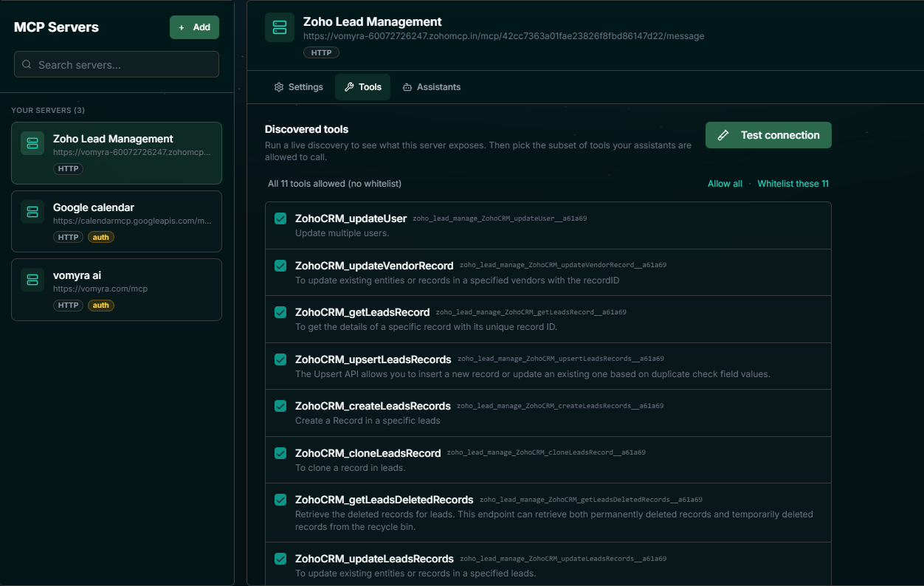Click the Google calendar server icon
Screen dimensions: 924x586
coord(32,212)
